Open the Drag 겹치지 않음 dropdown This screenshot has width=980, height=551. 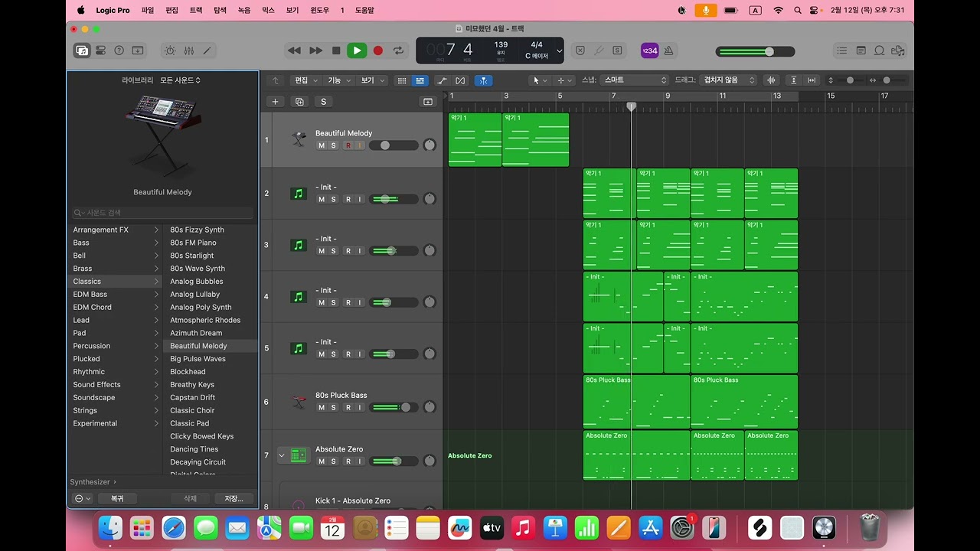point(729,80)
